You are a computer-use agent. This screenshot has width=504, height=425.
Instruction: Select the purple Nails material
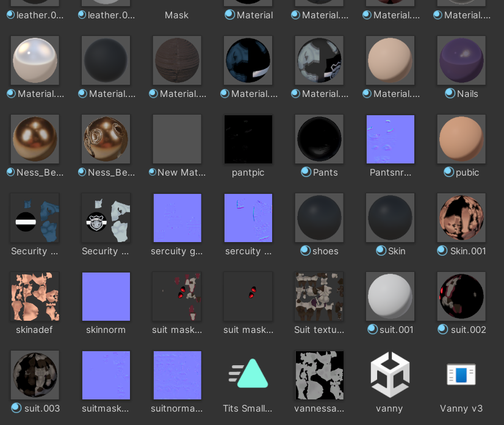coord(461,60)
